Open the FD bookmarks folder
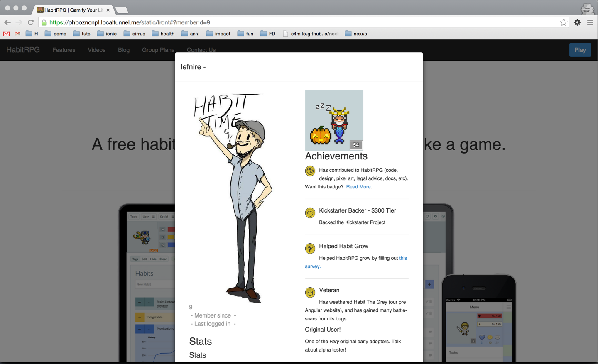Screen dimensions: 598x364 [x=268, y=34]
